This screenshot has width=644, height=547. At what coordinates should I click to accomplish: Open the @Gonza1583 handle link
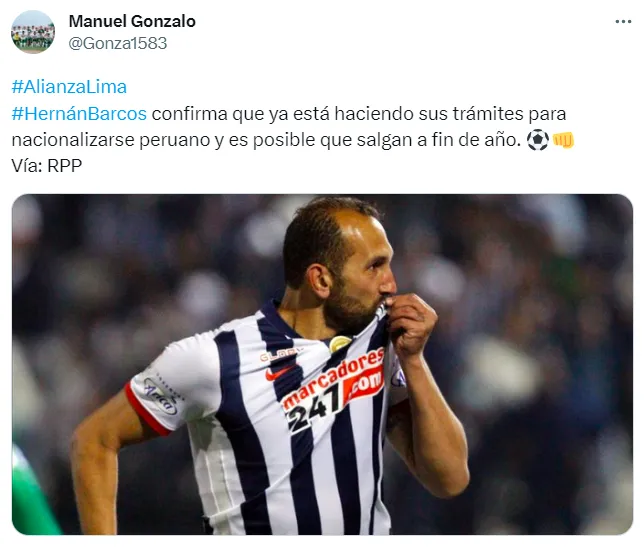click(118, 43)
